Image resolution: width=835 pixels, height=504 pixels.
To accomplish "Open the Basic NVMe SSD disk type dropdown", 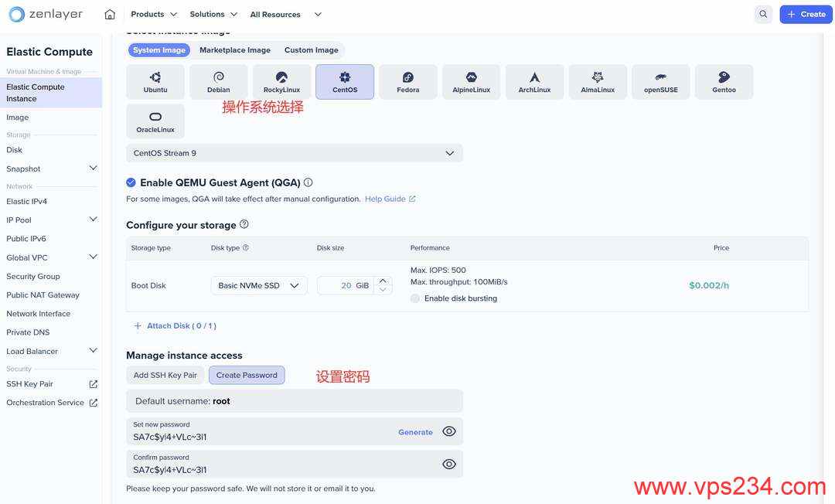I will point(294,284).
